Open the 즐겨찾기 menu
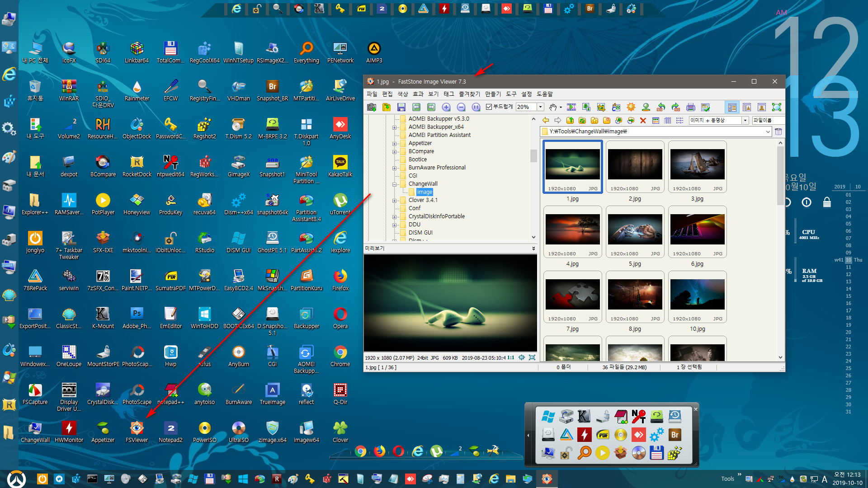 (469, 94)
